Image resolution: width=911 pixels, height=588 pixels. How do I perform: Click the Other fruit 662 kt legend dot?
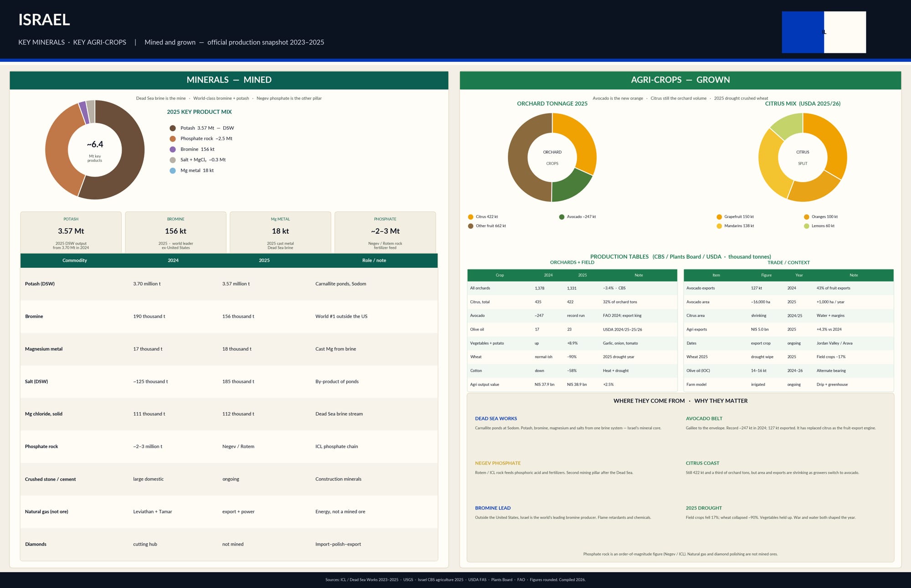(471, 226)
